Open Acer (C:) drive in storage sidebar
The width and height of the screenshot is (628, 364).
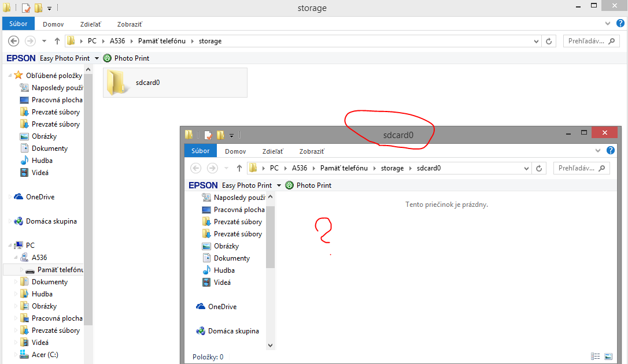tap(45, 354)
